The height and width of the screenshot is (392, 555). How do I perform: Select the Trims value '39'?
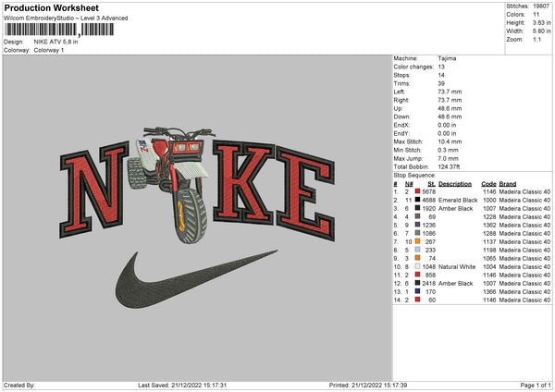tap(441, 83)
